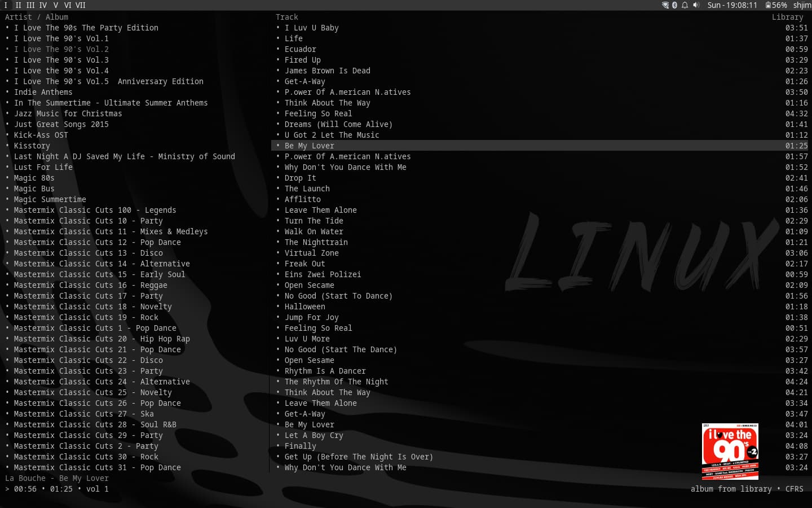Select the track Ecuador

click(x=301, y=49)
